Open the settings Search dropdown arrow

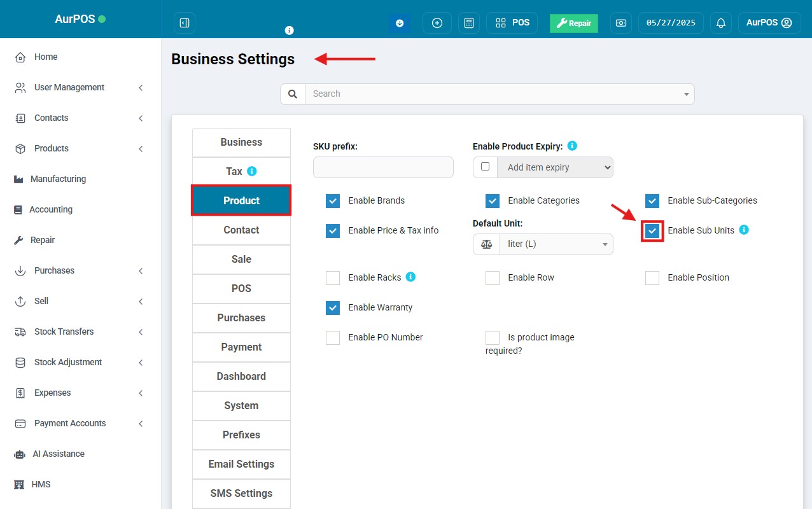687,94
